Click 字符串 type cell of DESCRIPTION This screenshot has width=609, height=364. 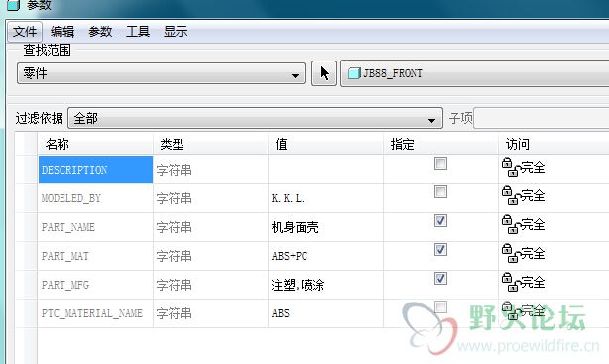pos(210,170)
